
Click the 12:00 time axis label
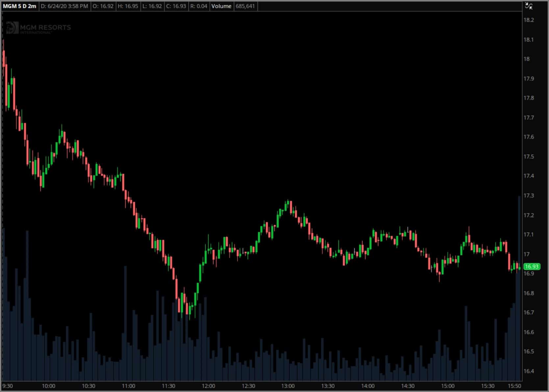click(x=208, y=386)
